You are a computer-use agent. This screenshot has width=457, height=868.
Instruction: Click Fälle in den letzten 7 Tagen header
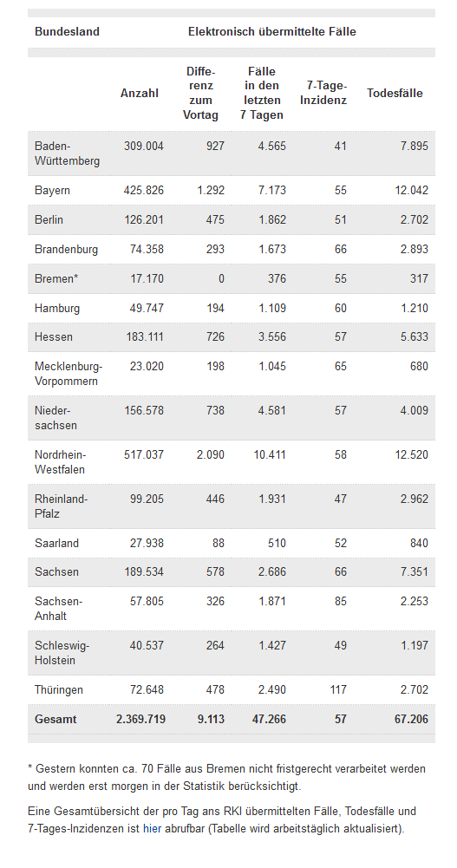(x=262, y=93)
